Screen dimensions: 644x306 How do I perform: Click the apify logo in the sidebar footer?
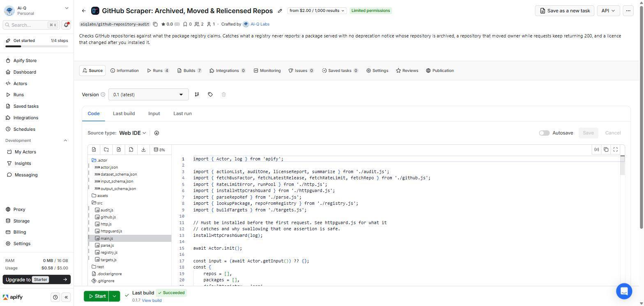pyautogui.click(x=13, y=297)
